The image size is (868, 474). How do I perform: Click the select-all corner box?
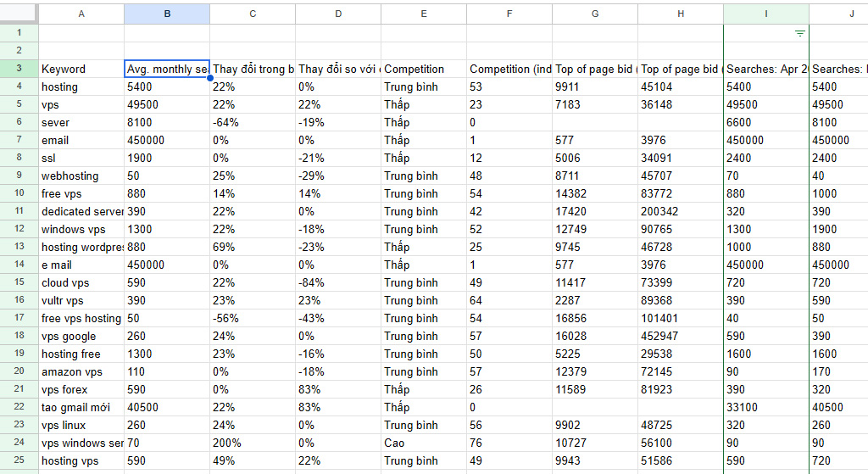[x=19, y=14]
